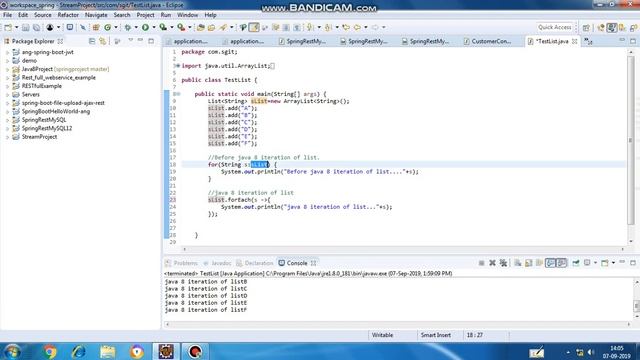
Task: Open Chrome from the Windows taskbar
Action: pos(50,351)
